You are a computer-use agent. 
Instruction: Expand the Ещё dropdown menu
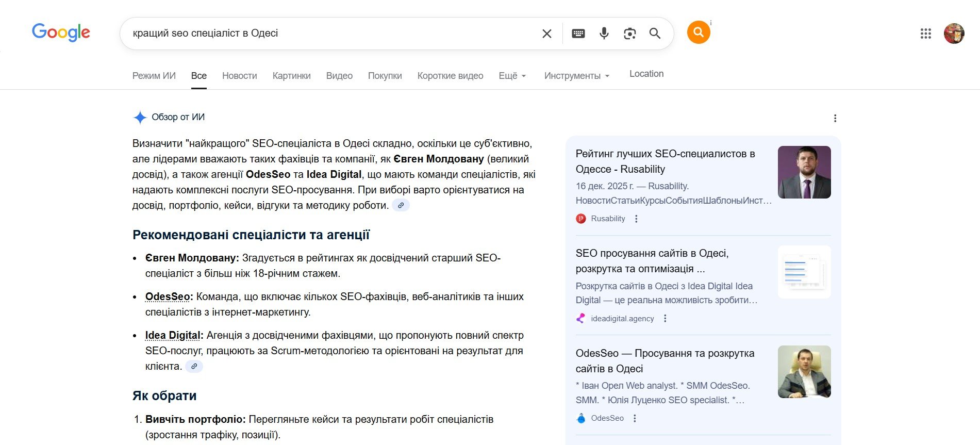pyautogui.click(x=512, y=76)
